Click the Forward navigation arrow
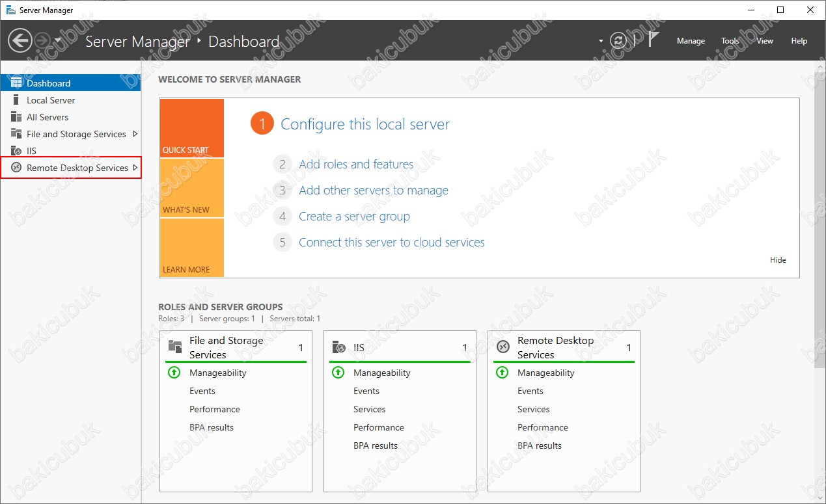826x504 pixels. [x=42, y=41]
